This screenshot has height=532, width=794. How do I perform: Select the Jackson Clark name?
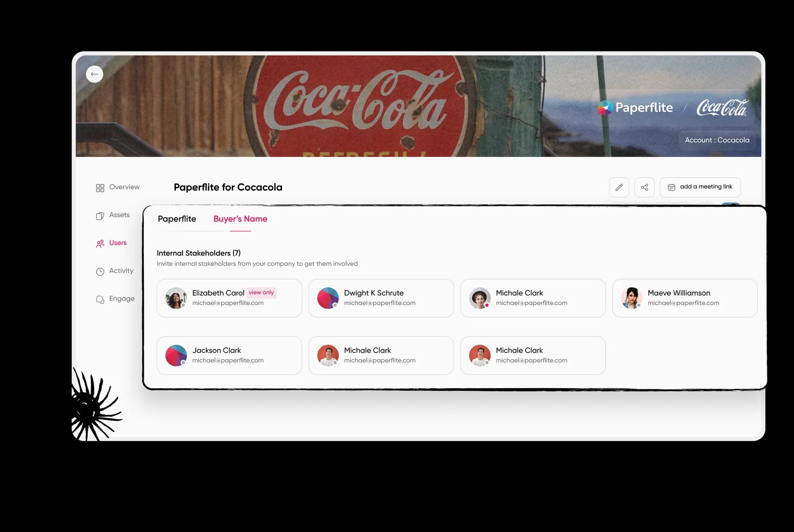[x=216, y=351]
